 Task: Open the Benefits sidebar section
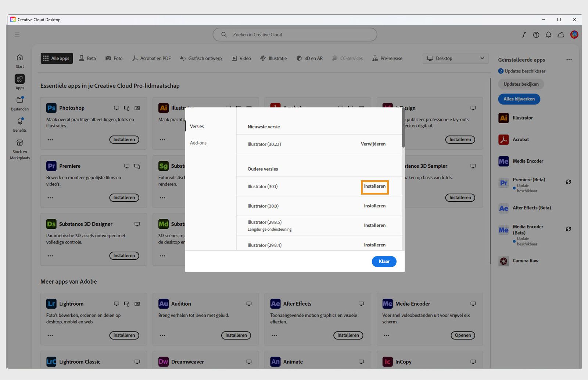(x=19, y=124)
